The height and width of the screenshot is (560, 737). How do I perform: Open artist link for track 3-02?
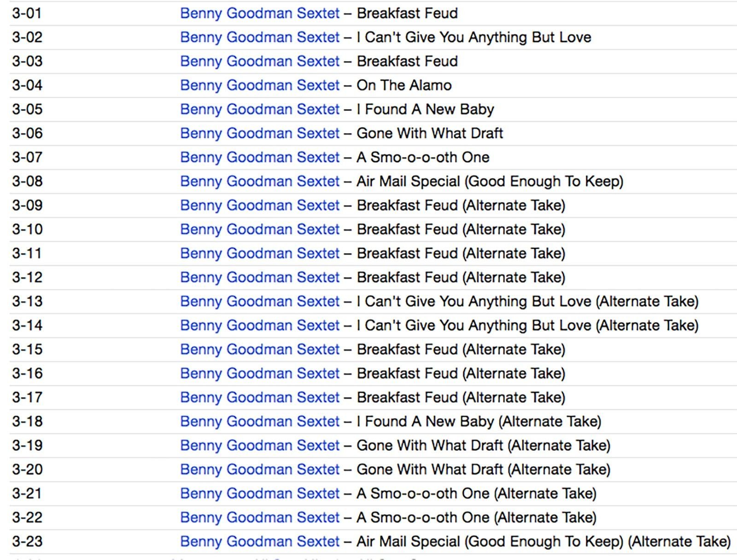[x=259, y=37]
